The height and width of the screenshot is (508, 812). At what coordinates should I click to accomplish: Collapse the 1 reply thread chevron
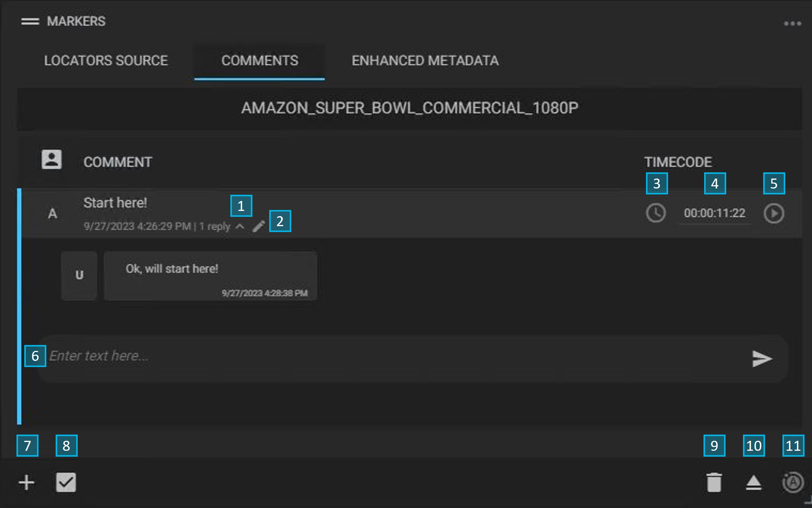point(240,226)
